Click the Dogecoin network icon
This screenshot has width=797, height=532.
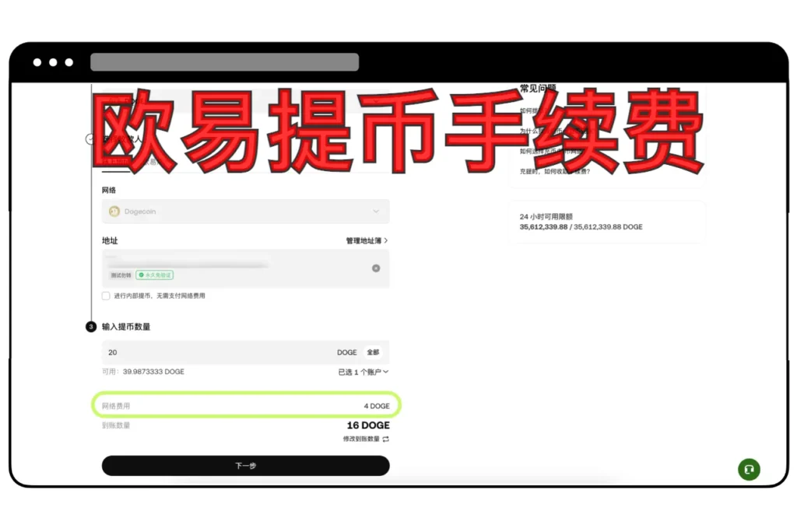tap(114, 211)
